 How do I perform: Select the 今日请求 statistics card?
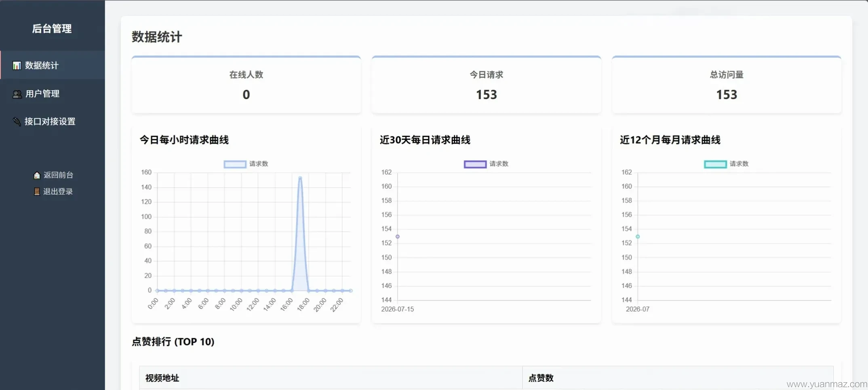pyautogui.click(x=486, y=85)
